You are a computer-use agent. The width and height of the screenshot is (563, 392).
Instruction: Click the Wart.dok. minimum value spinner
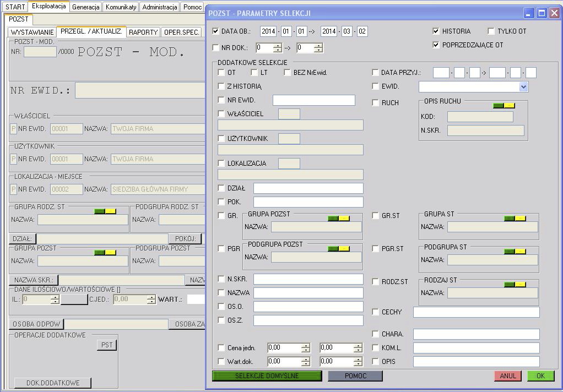point(306,362)
